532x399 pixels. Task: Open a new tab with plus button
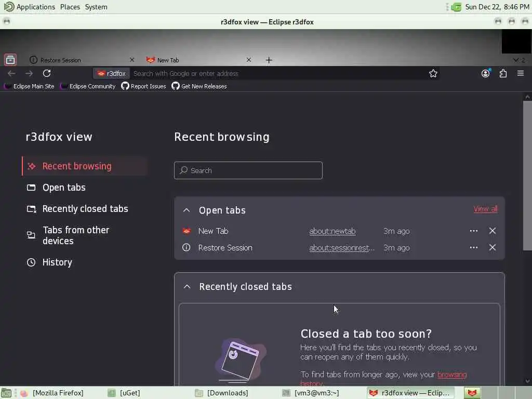[x=269, y=60]
